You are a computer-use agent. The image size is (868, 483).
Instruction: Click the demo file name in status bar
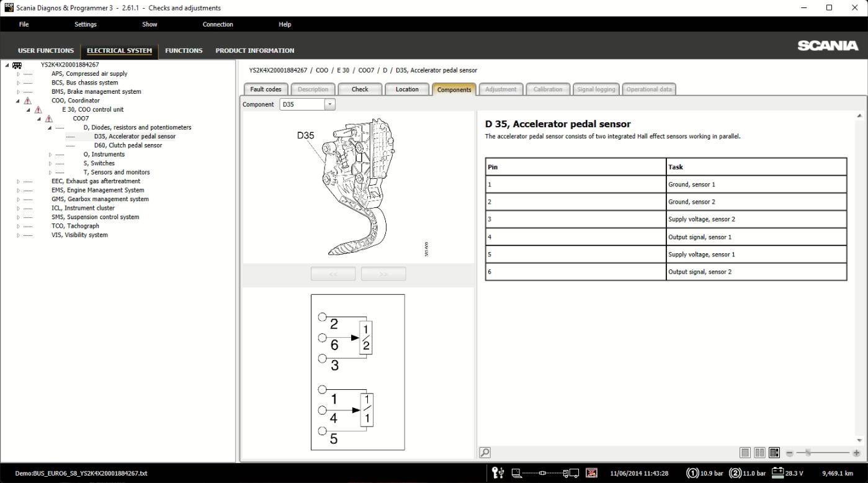81,474
